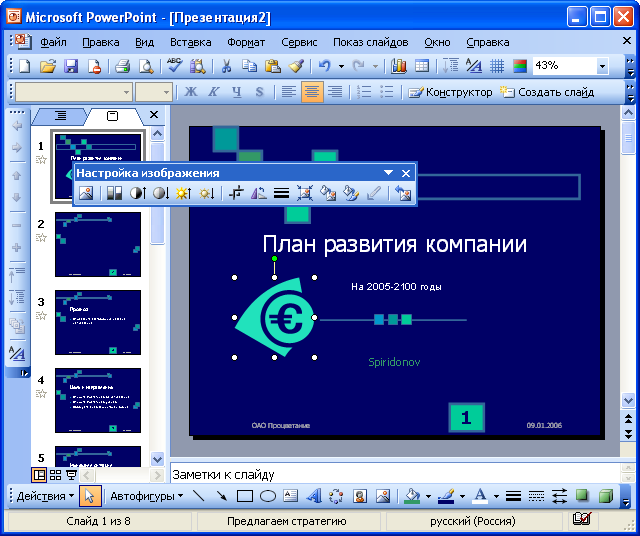Decrease contrast in the picture toolbar
This screenshot has height=536, width=640.
coord(161,193)
